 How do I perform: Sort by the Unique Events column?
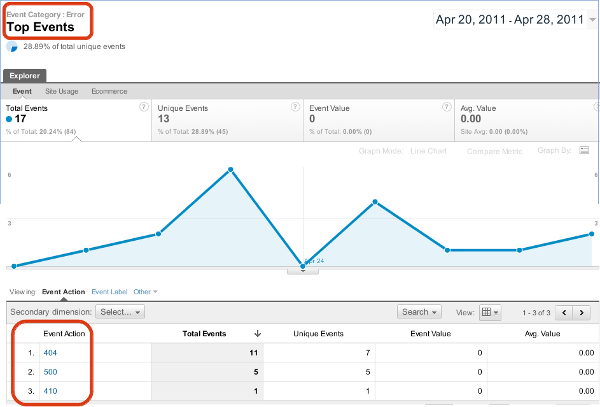coord(318,334)
